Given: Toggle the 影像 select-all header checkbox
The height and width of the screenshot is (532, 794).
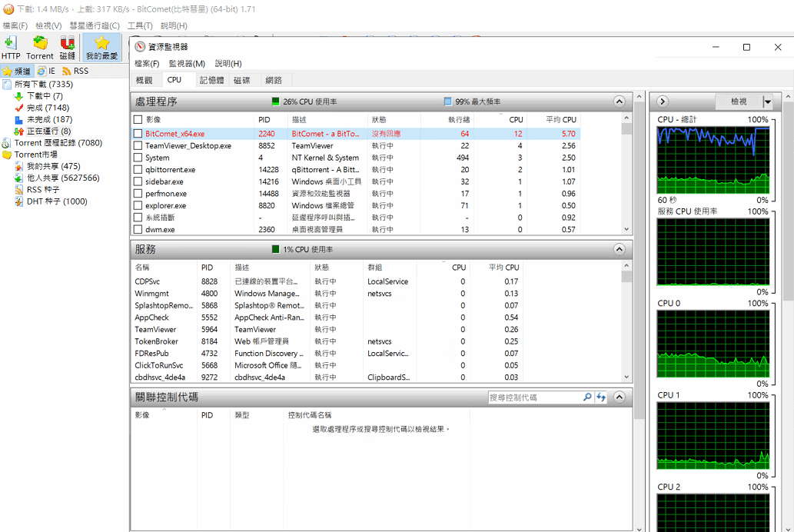Looking at the screenshot, I should (138, 120).
